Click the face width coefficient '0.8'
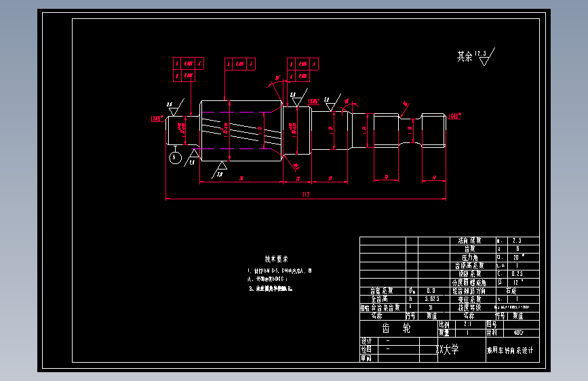The height and width of the screenshot is (381, 588). [x=431, y=291]
